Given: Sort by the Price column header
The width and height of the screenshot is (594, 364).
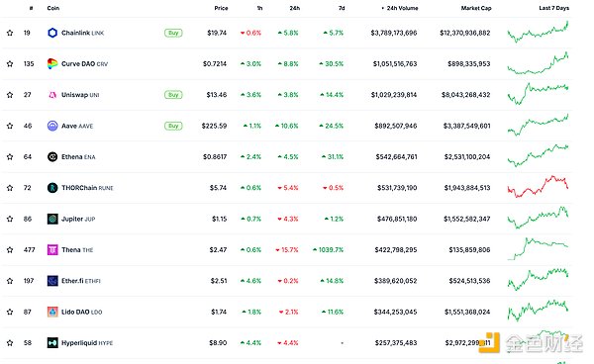Looking at the screenshot, I should coord(221,8).
